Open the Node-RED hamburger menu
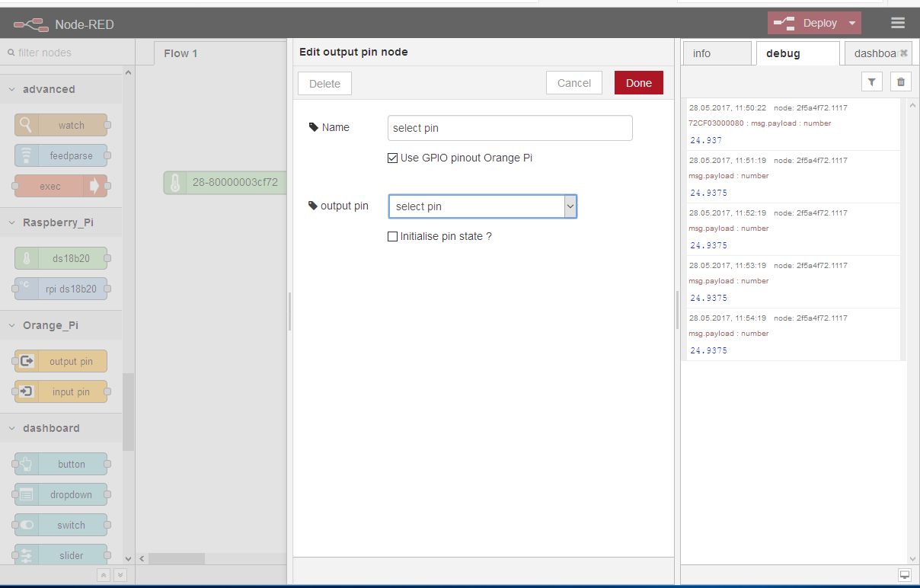The image size is (920, 588). 898,23
